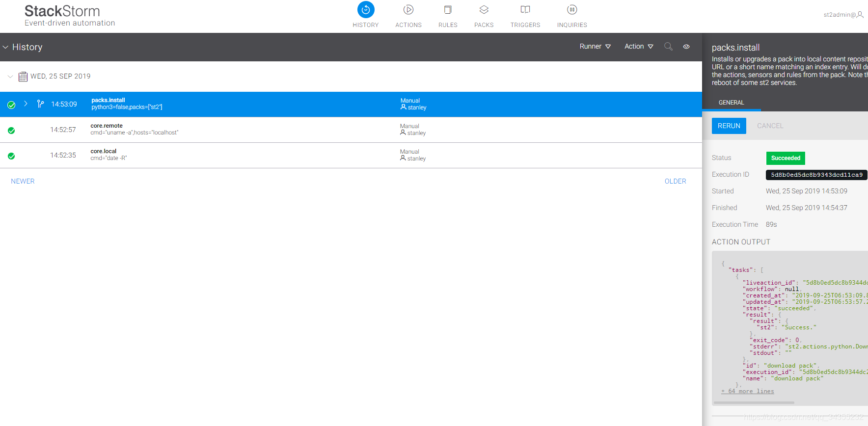Click the cmd="date -R" parameter text
Viewport: 868px width, 426px height.
[108, 158]
